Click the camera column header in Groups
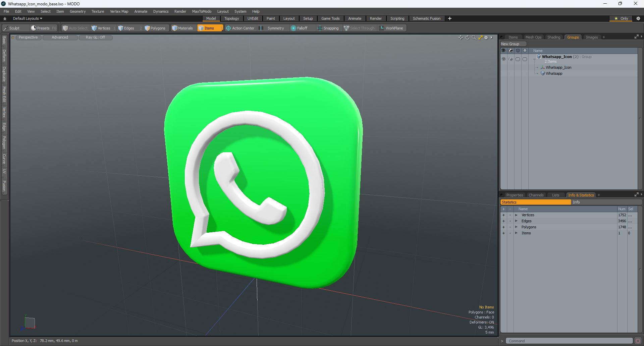Image resolution: width=644 pixels, height=346 pixels. tap(511, 51)
